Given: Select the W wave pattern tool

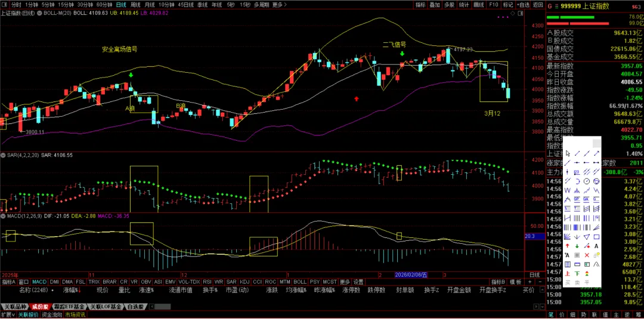Looking at the screenshot, I should 568,190.
